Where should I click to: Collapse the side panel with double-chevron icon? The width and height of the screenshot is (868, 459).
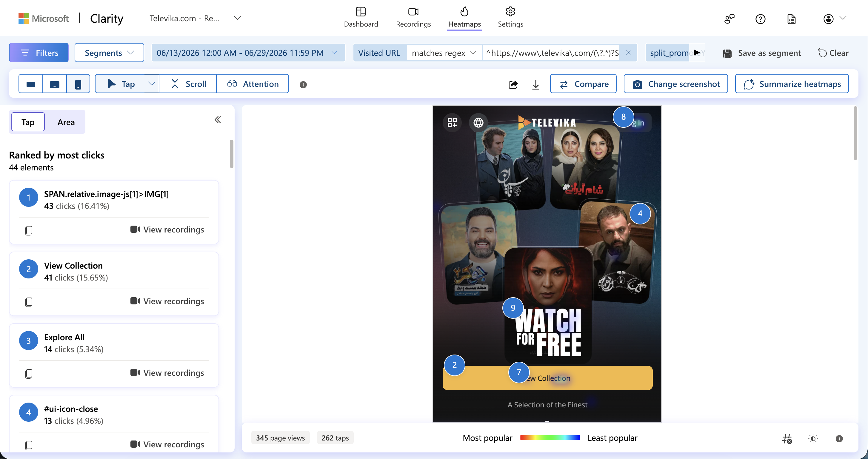[x=218, y=120]
